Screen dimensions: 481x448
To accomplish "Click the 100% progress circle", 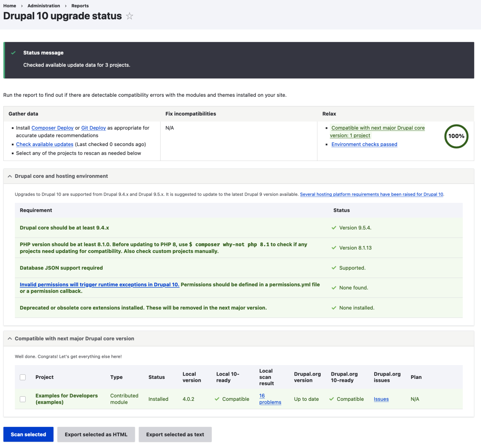I will (456, 136).
